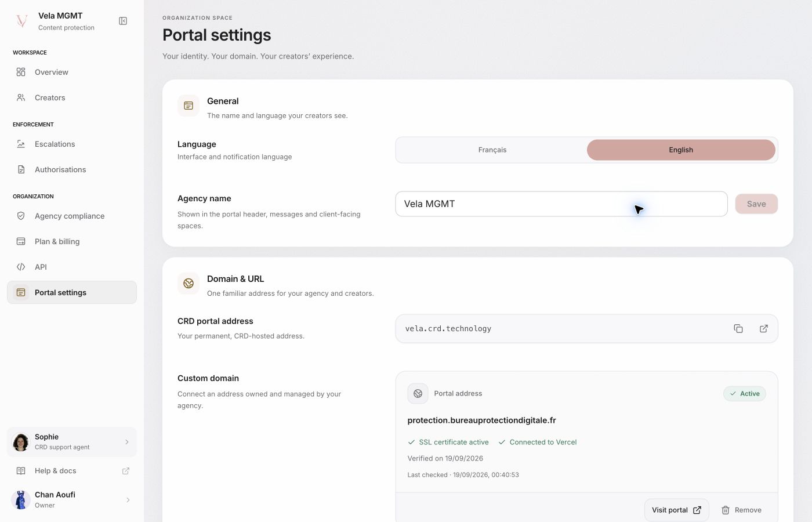This screenshot has height=522, width=812.
Task: Click the Vela MGMT logo icon
Action: tap(22, 21)
